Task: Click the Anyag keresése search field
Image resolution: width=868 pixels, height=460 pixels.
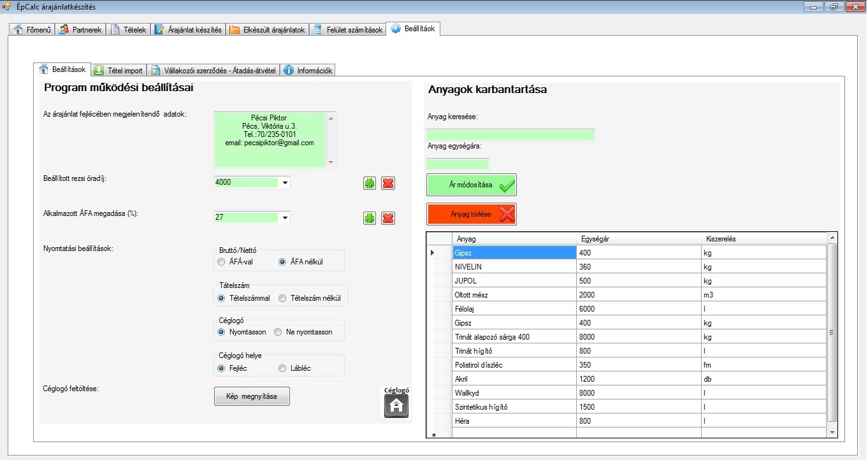Action: (510, 134)
